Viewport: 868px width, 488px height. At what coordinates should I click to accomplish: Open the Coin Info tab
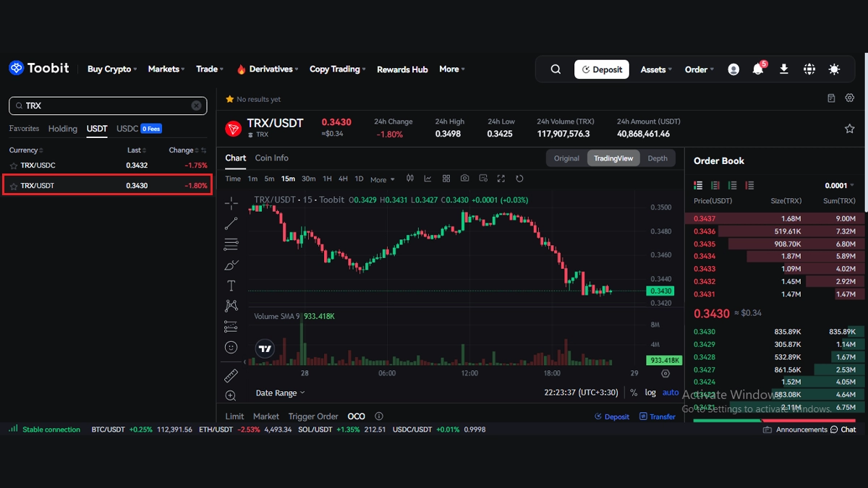point(272,158)
